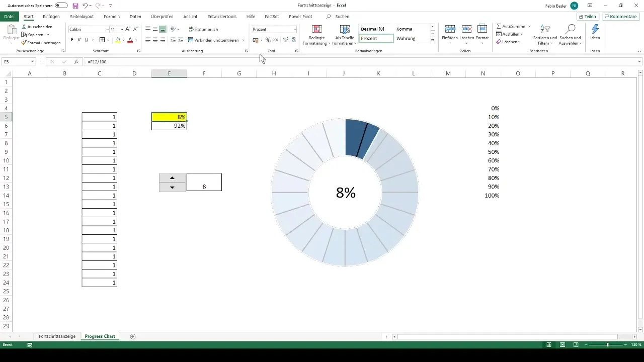Viewport: 644px width, 362px height.
Task: Undo the last action
Action: pos(85,5)
